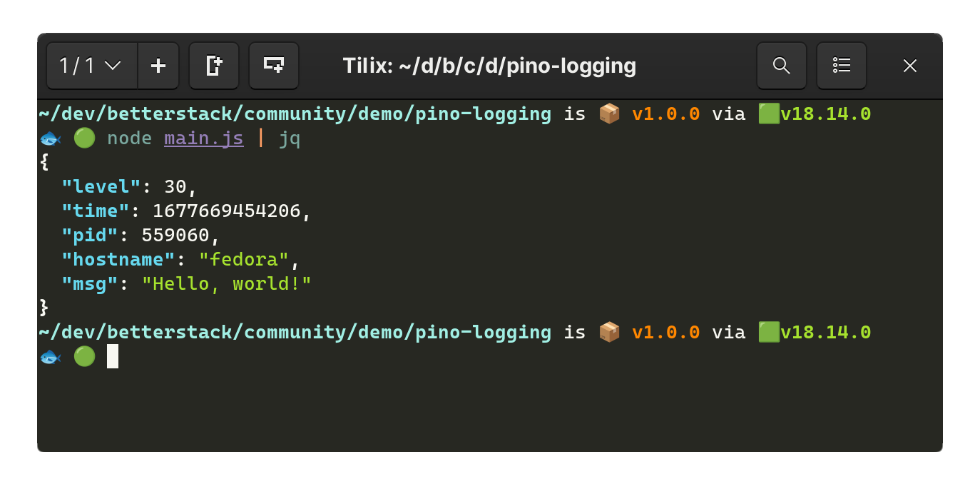This screenshot has height=494, width=980.
Task: Click the package box emoji in top prompt
Action: [609, 114]
